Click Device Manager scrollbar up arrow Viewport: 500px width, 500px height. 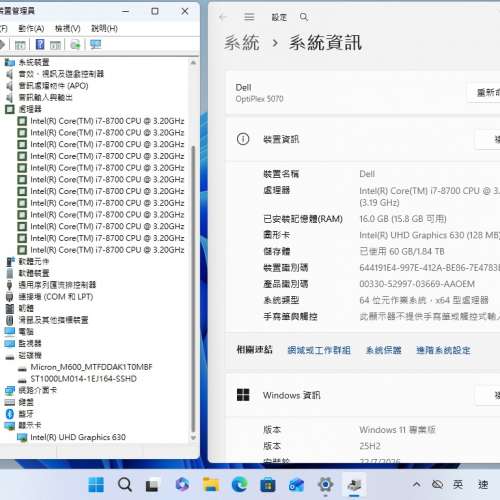tap(193, 62)
